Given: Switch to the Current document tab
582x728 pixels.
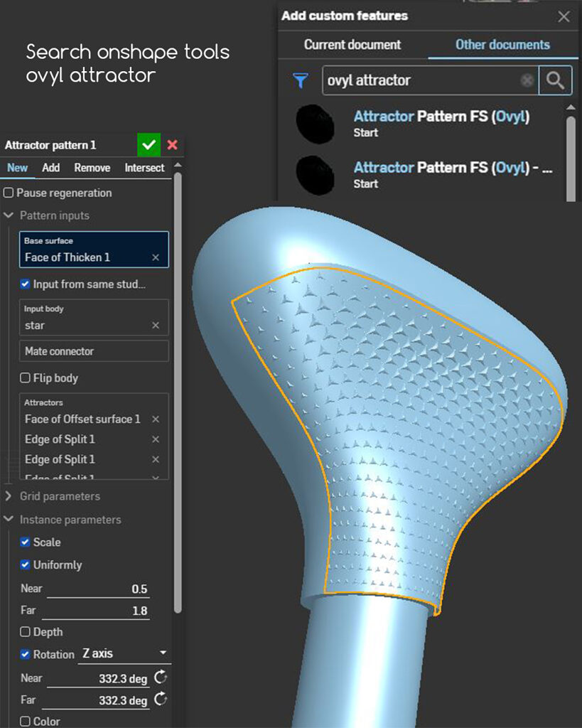Looking at the screenshot, I should tap(352, 45).
